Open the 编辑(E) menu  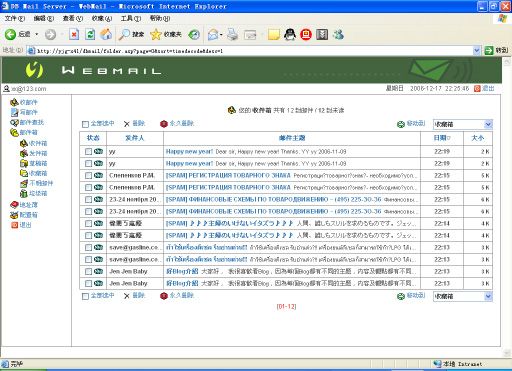click(x=44, y=18)
